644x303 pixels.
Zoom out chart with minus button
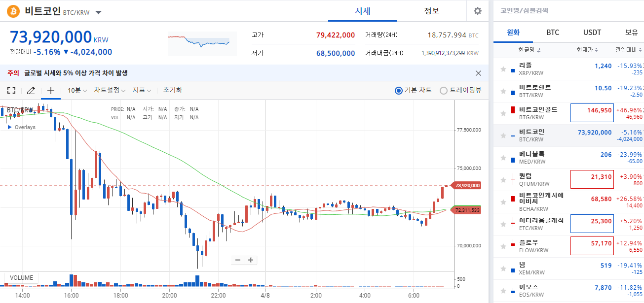[x=238, y=260]
